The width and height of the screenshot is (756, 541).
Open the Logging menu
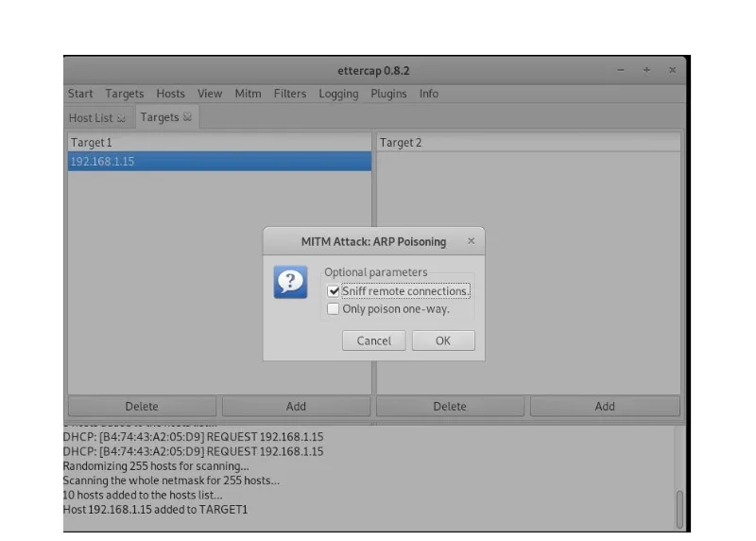pyautogui.click(x=338, y=94)
